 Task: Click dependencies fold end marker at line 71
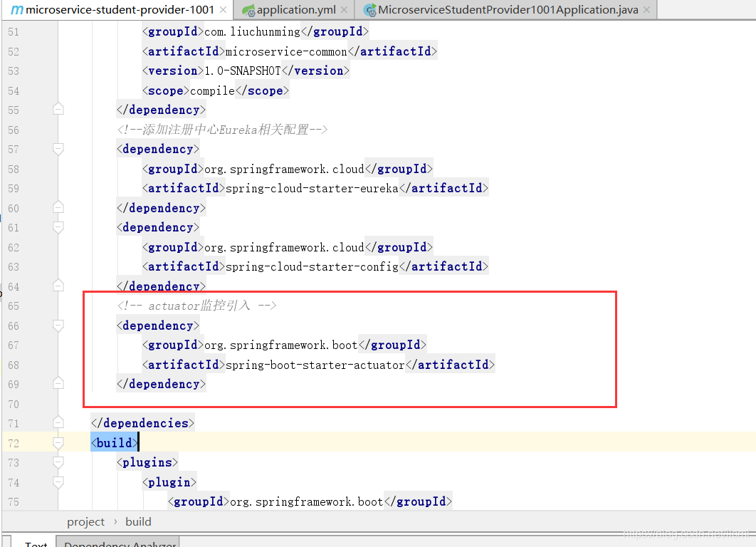(x=58, y=423)
